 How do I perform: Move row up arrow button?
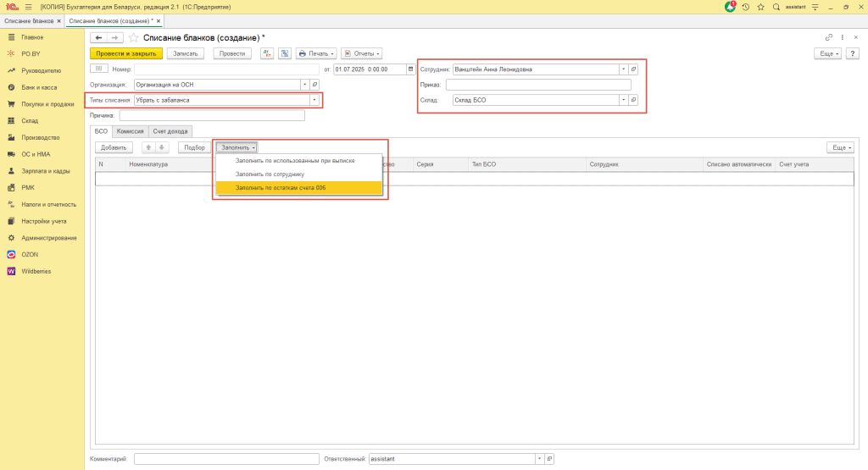[148, 147]
